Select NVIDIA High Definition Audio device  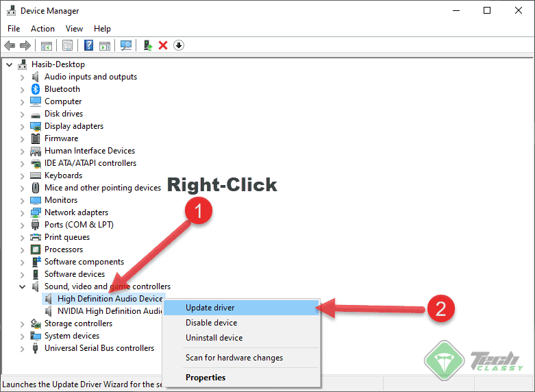(x=110, y=311)
